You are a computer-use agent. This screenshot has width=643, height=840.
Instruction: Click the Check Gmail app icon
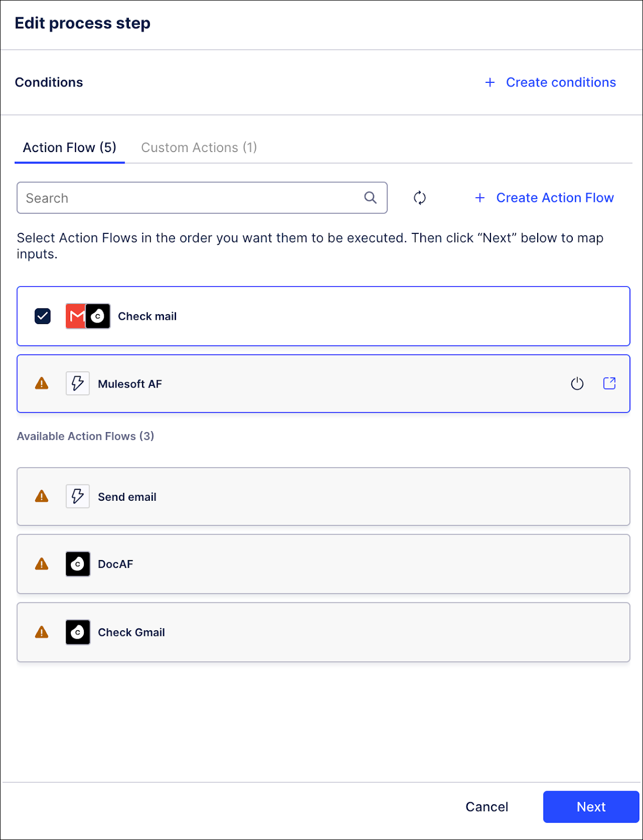tap(77, 632)
